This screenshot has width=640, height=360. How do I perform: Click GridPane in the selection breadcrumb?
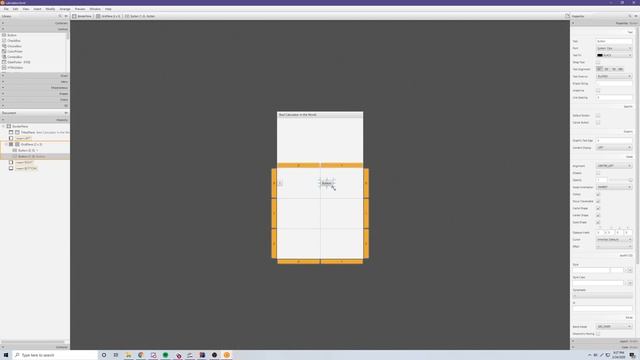[x=108, y=16]
